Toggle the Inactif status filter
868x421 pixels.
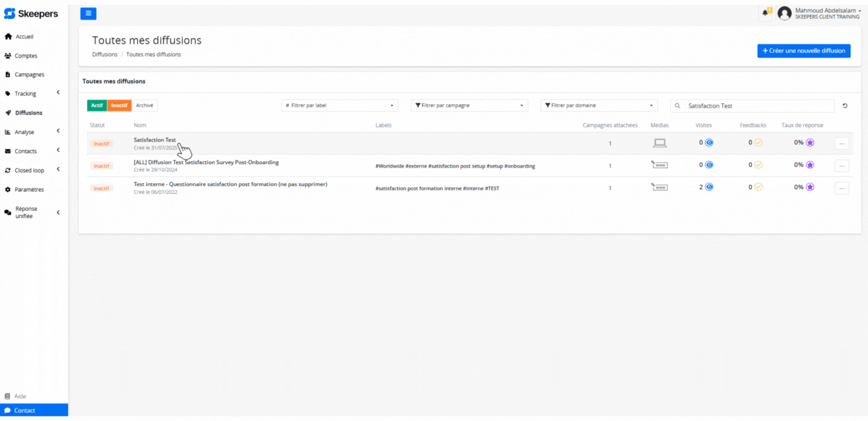[x=119, y=106]
